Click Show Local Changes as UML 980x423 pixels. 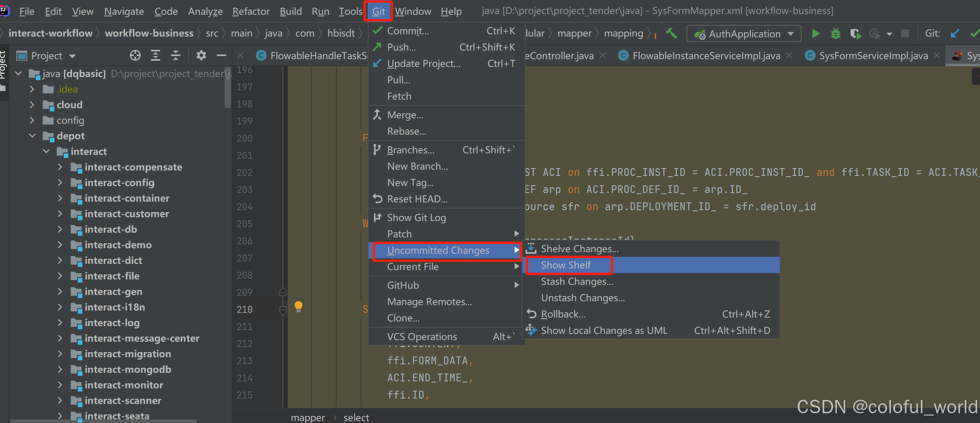coord(604,330)
